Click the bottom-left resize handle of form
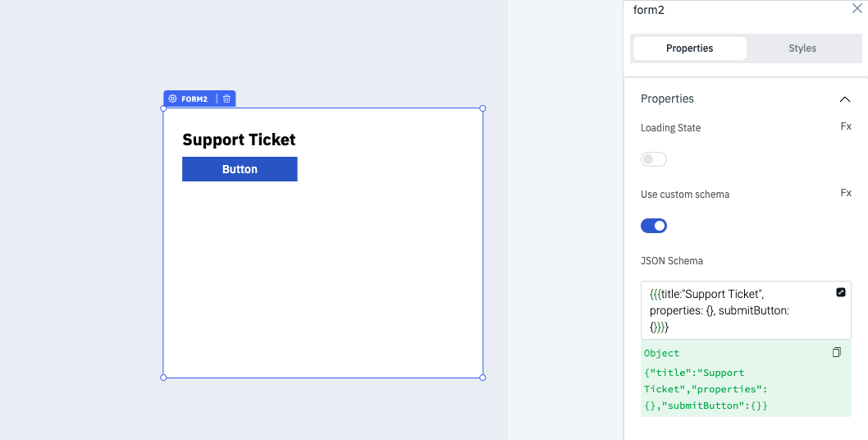 point(163,378)
